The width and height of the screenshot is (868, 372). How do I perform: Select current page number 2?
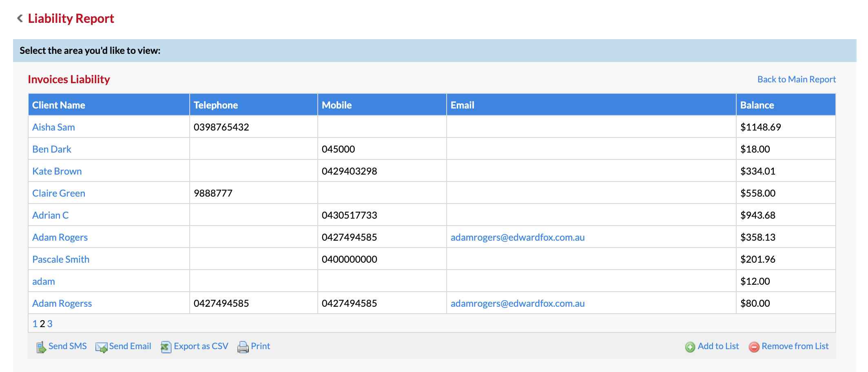click(42, 324)
